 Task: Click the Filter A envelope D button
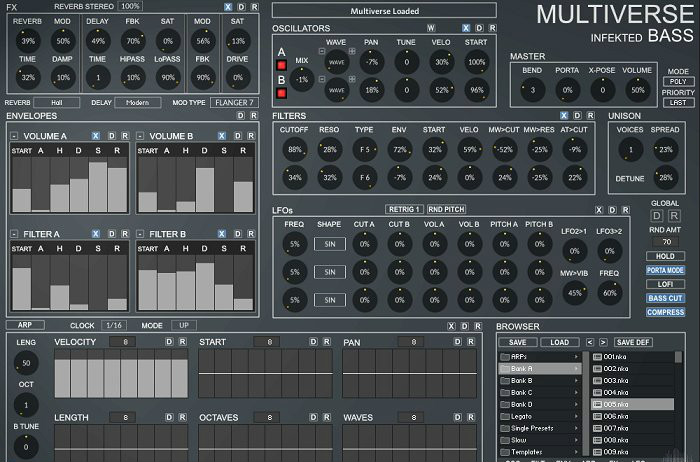coord(112,233)
